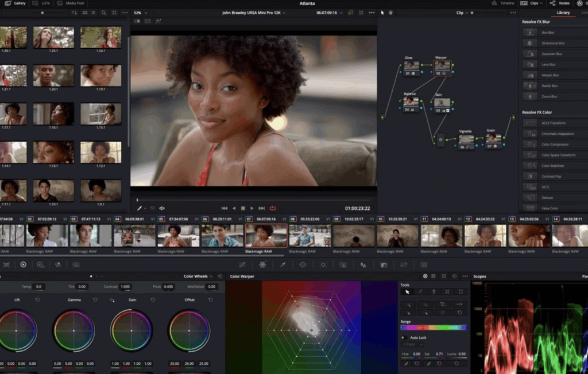Play the clip in reverse

coord(234,208)
